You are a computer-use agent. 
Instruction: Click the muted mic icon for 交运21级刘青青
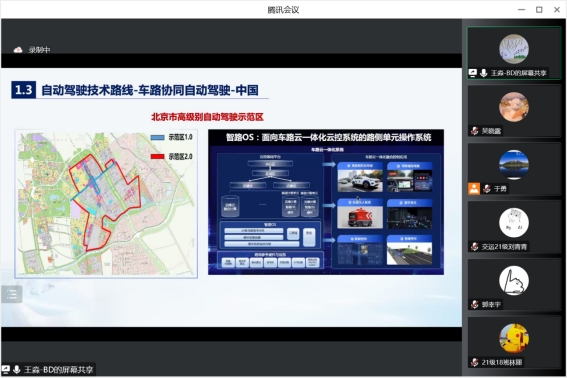pyautogui.click(x=474, y=247)
